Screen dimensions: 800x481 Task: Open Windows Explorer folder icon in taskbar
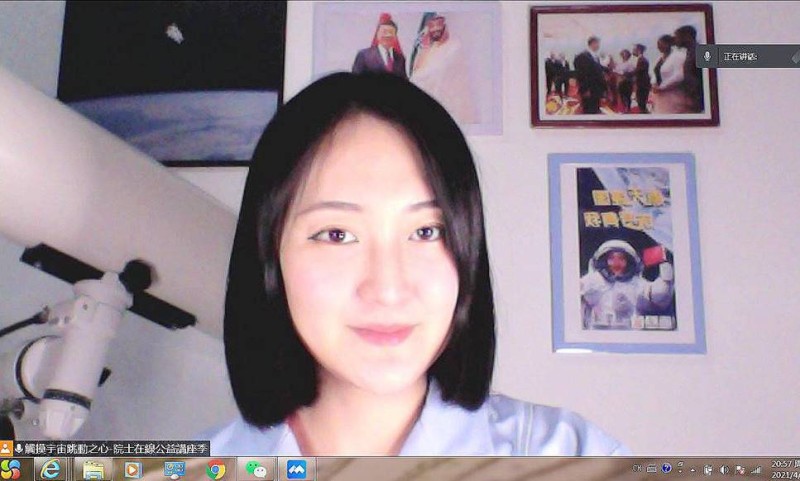tap(91, 469)
